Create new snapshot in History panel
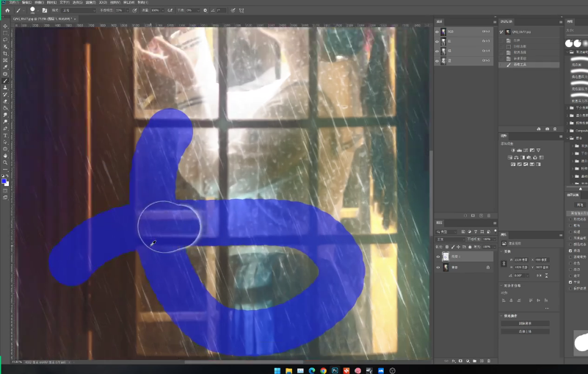 (547, 129)
